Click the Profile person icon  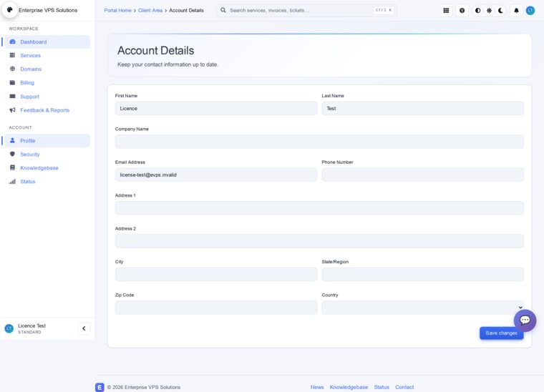coord(12,140)
